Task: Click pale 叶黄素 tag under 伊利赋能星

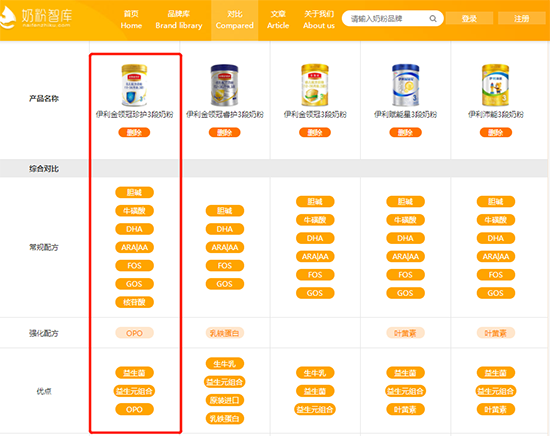Action: [x=405, y=333]
